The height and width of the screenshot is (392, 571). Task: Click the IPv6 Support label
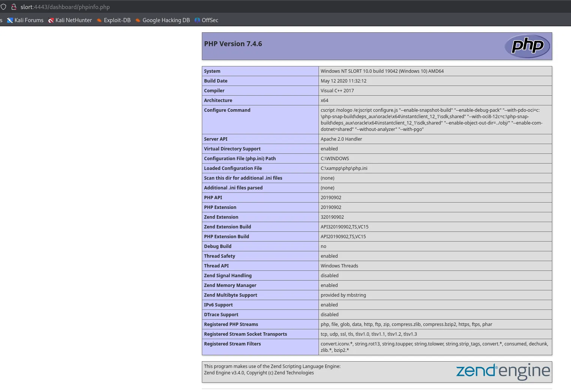click(x=218, y=305)
